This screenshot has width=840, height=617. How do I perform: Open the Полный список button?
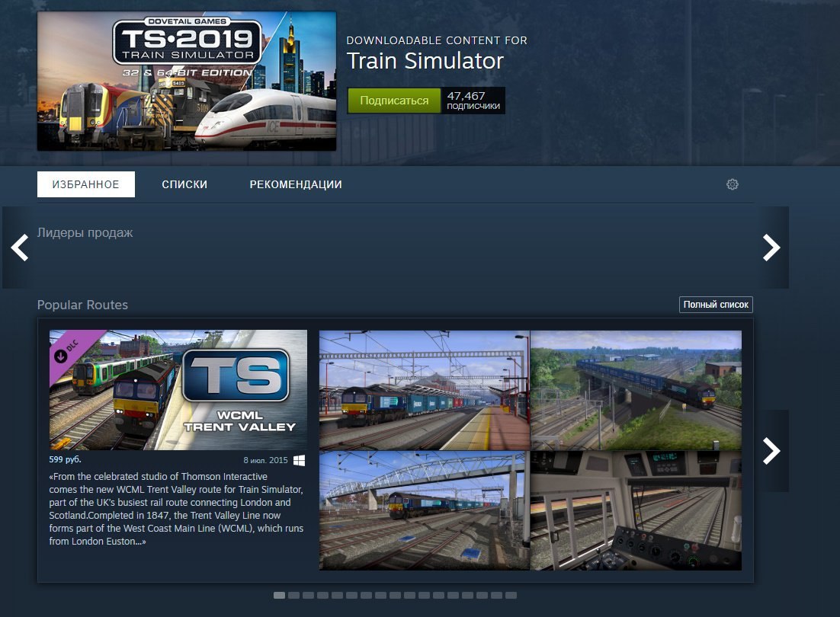click(716, 305)
